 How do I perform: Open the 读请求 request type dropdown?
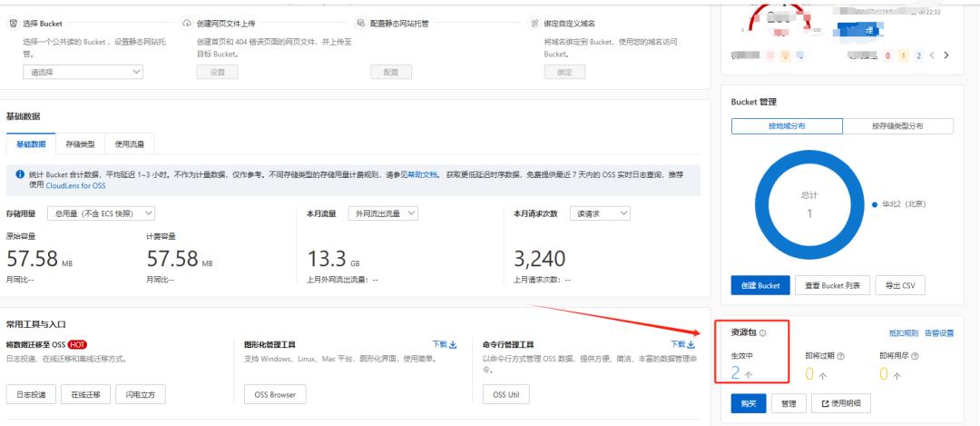tap(599, 213)
